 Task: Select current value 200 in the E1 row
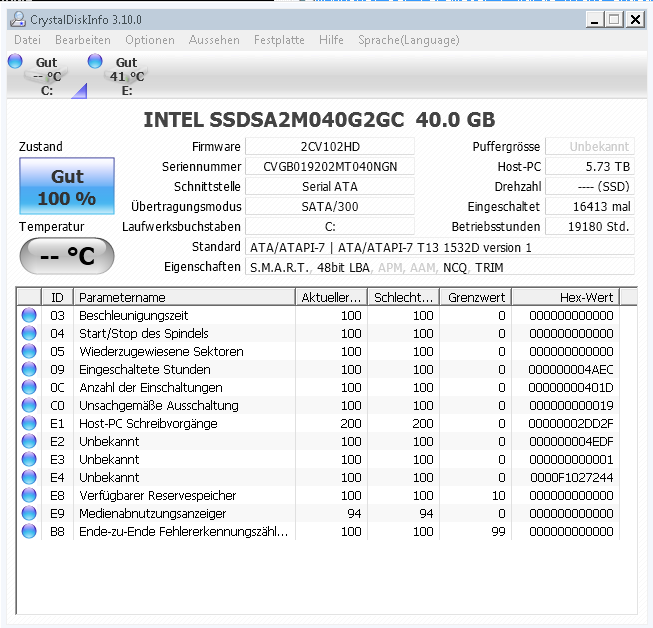pos(351,424)
